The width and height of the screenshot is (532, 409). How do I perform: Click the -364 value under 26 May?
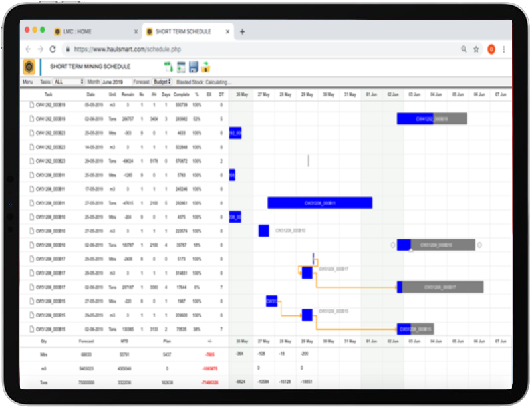pos(239,354)
